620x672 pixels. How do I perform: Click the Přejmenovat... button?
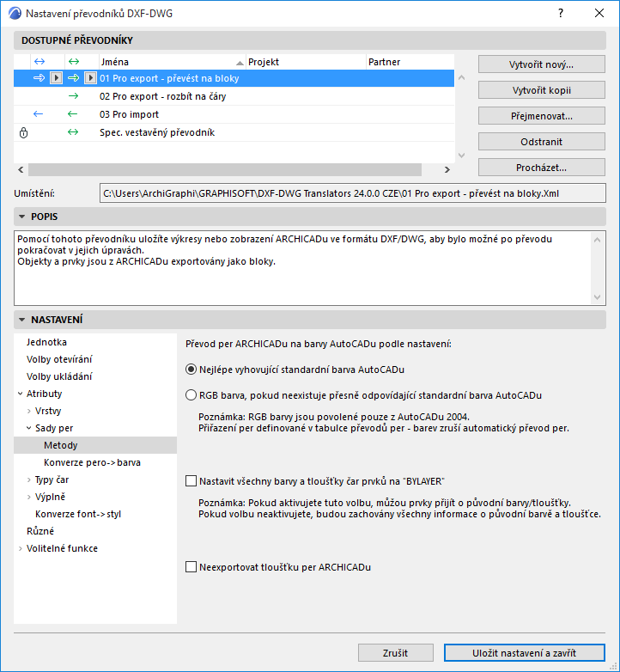542,116
